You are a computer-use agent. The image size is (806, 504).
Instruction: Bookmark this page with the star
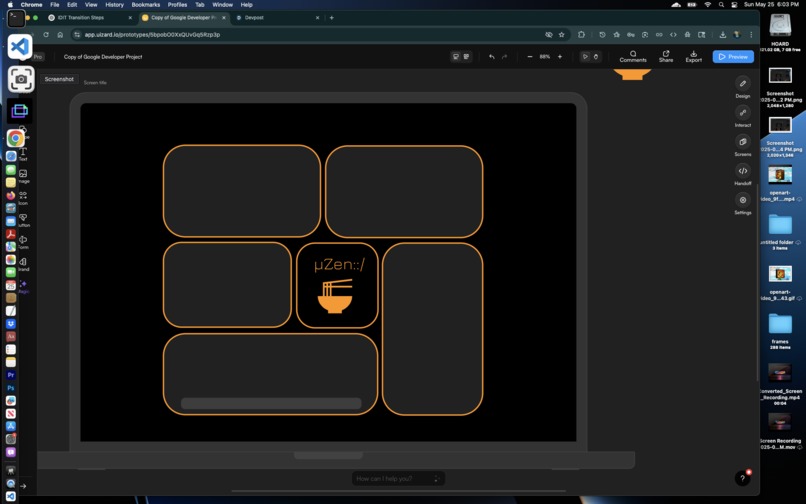pos(562,34)
